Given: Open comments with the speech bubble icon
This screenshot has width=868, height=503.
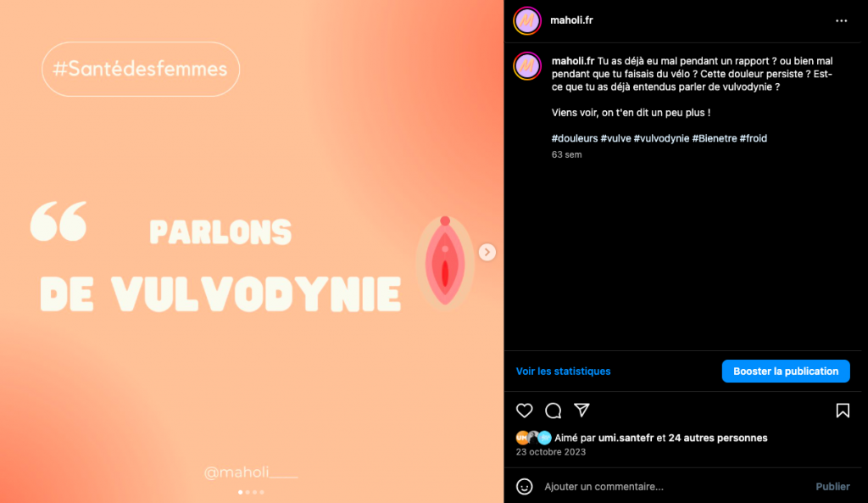Looking at the screenshot, I should [553, 411].
